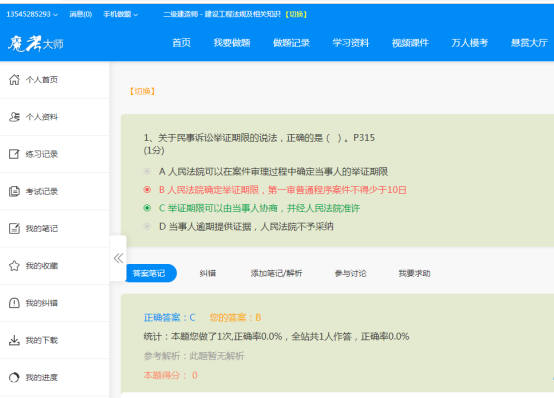Select radio option A 人民法院可以在案件审理过程中

click(x=147, y=171)
